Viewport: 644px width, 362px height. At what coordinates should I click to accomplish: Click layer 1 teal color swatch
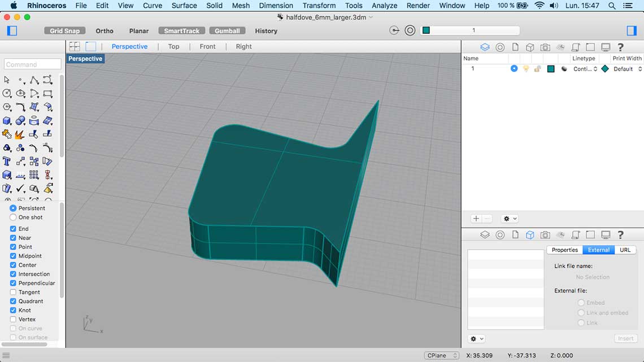click(x=551, y=69)
